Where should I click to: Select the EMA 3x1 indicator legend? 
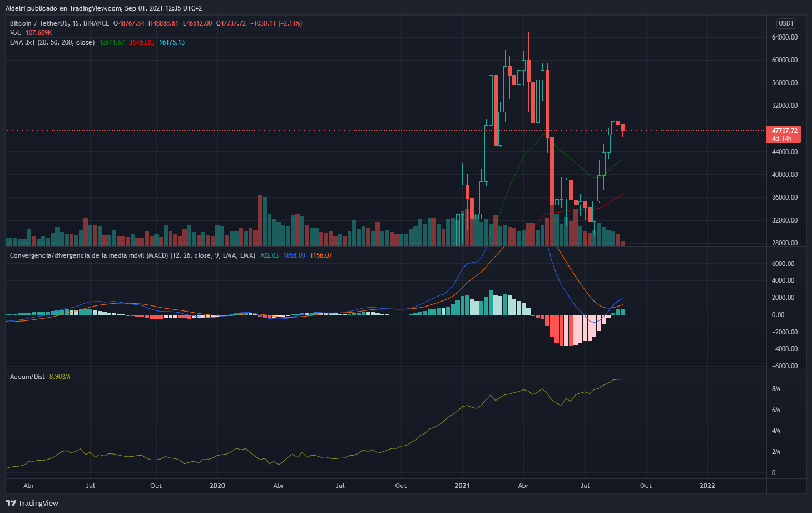click(x=52, y=42)
